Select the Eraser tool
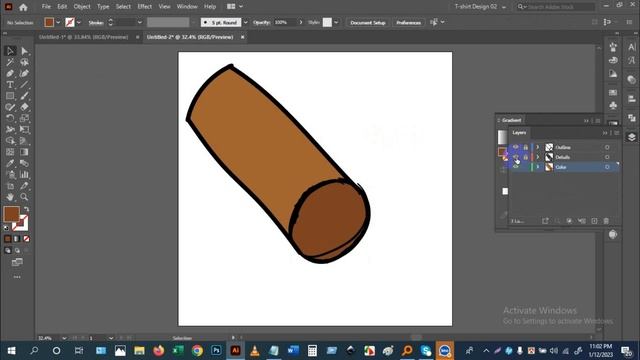 pyautogui.click(x=24, y=107)
